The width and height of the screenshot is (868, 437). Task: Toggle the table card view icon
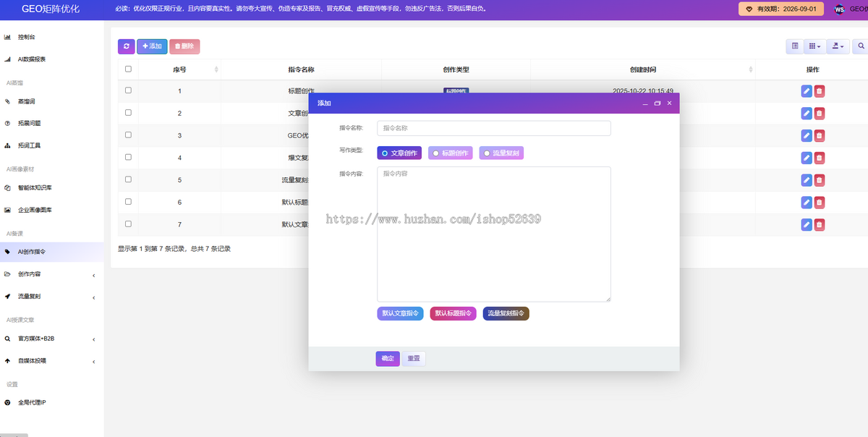tap(795, 46)
